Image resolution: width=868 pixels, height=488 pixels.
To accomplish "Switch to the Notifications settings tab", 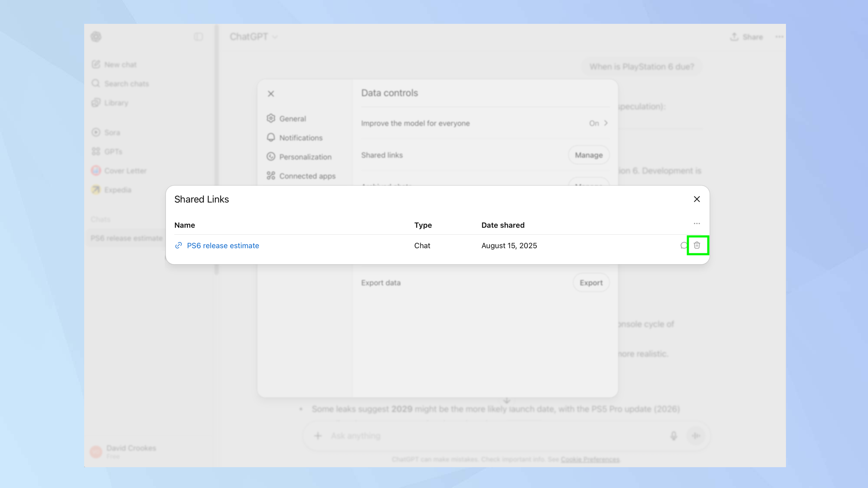I will pos(301,138).
